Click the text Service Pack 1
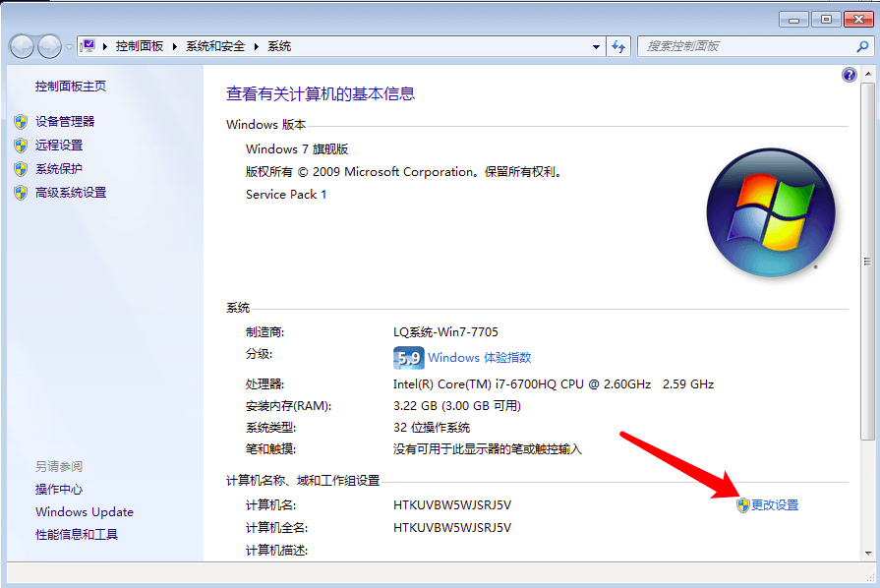Image resolution: width=880 pixels, height=588 pixels. click(286, 194)
